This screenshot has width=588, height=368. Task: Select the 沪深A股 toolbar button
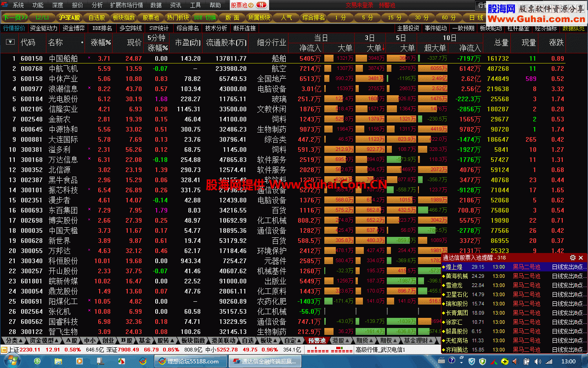69,17
